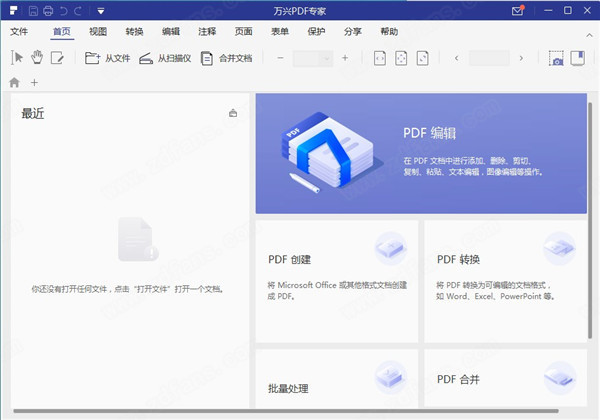Screen dimensions: 600x420
Task: Go to the 编辑 tab
Action: [x=171, y=31]
